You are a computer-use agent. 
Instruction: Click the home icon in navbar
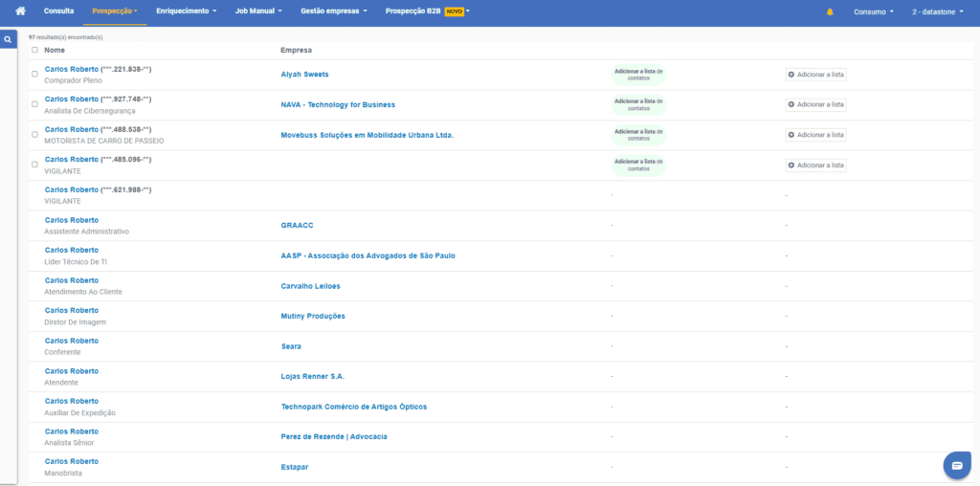click(x=20, y=11)
